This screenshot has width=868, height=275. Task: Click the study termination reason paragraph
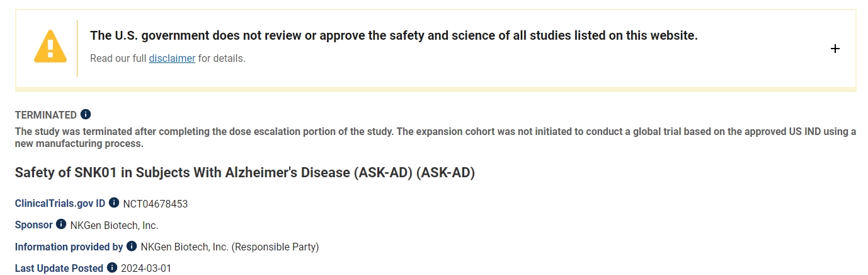tap(435, 137)
